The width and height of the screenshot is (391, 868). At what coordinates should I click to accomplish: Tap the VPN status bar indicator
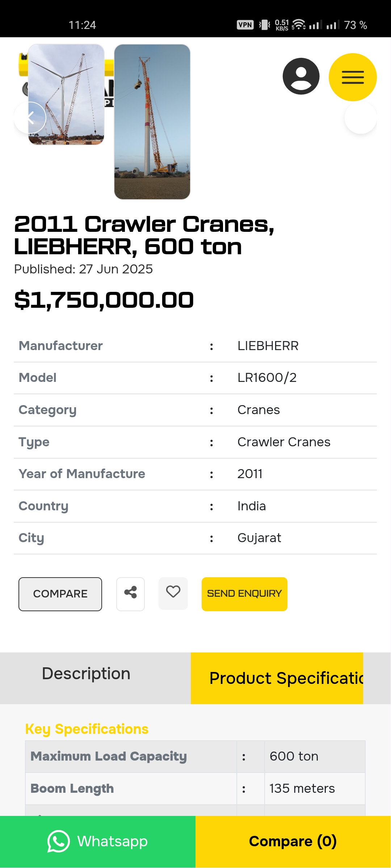tap(245, 25)
